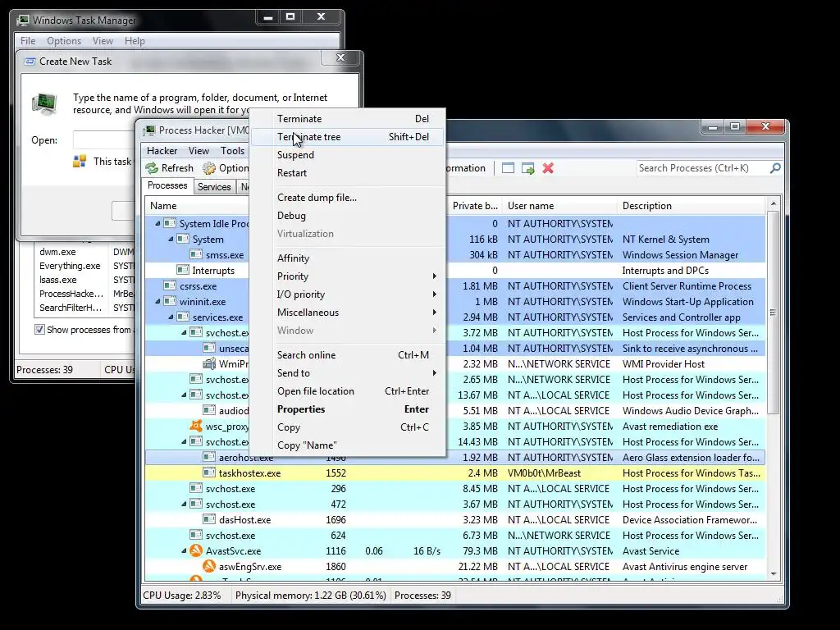Expand the Send to submenu
Screen dimensions: 840x630
(x=348, y=373)
